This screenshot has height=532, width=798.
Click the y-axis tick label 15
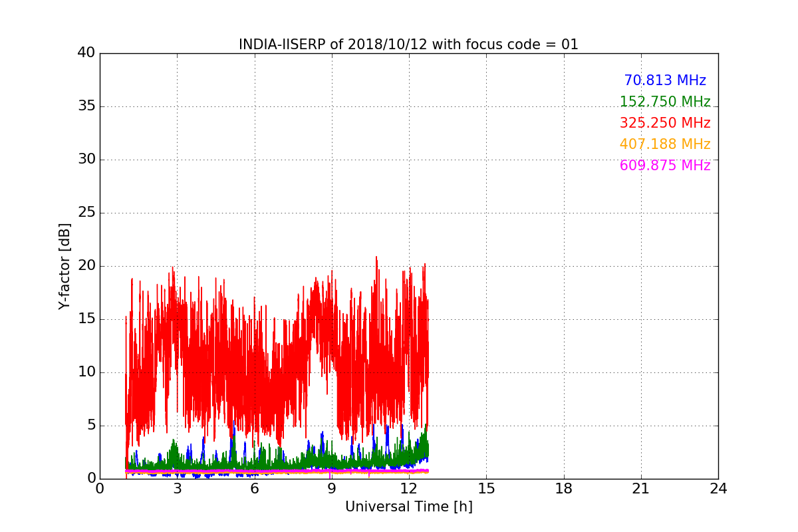86,319
